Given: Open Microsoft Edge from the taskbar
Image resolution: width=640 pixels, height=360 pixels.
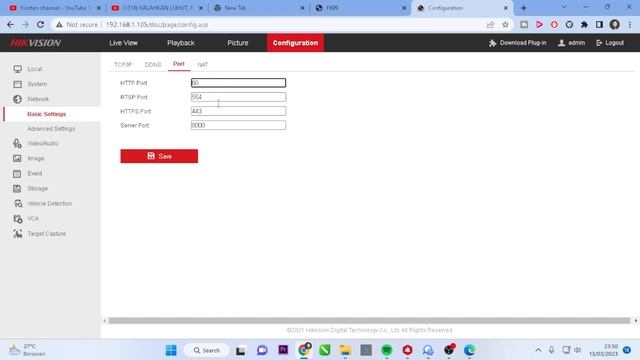Looking at the screenshot, I should pyautogui.click(x=469, y=350).
